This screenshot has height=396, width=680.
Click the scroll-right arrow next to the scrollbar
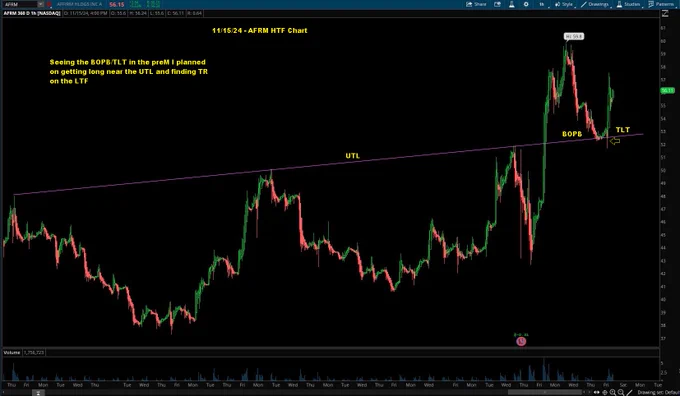[589, 392]
